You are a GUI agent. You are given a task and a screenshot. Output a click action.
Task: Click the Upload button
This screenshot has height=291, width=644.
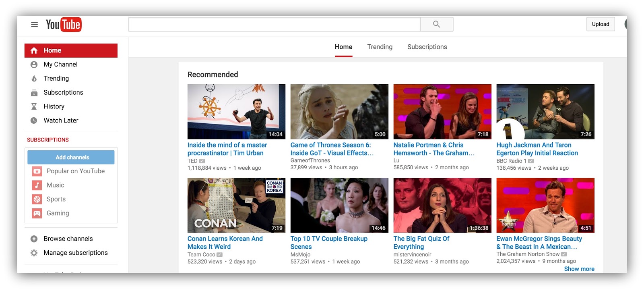pos(601,24)
